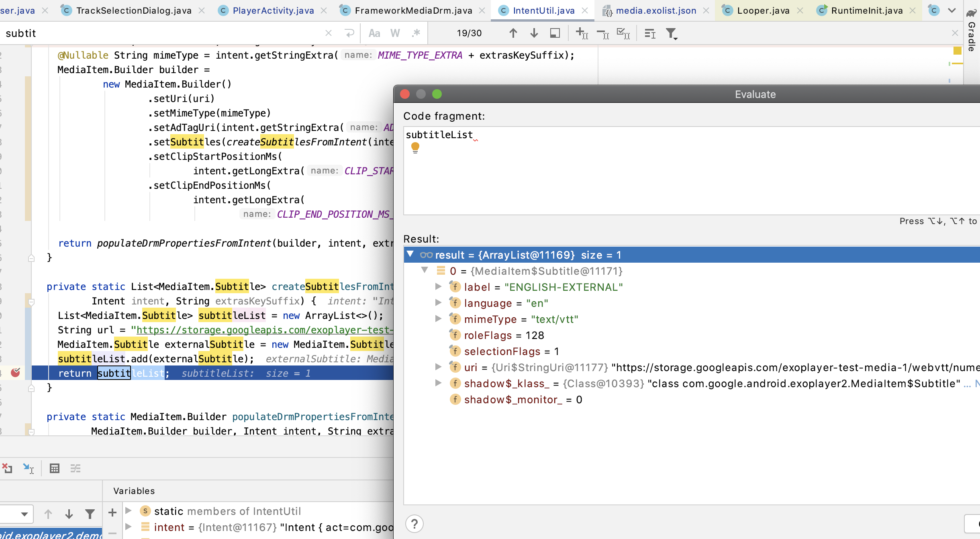Expand the label field node
This screenshot has height=539, width=980.
(439, 287)
